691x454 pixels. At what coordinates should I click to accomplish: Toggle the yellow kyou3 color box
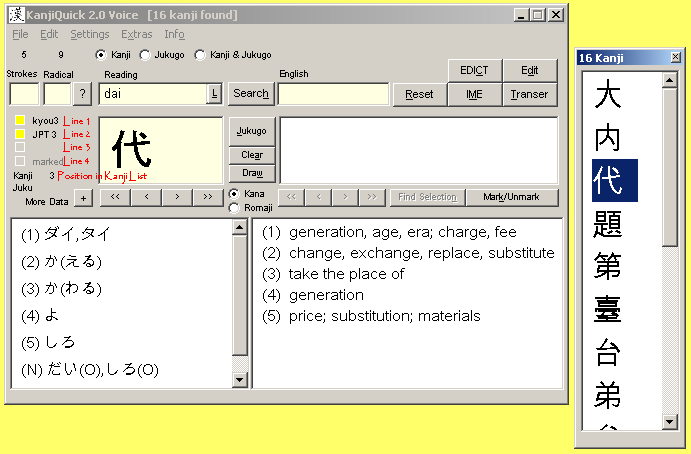coord(20,120)
